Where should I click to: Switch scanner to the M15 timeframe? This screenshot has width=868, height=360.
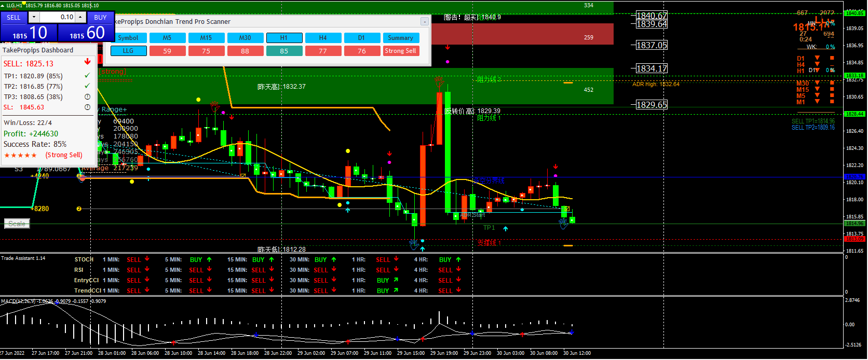click(206, 38)
